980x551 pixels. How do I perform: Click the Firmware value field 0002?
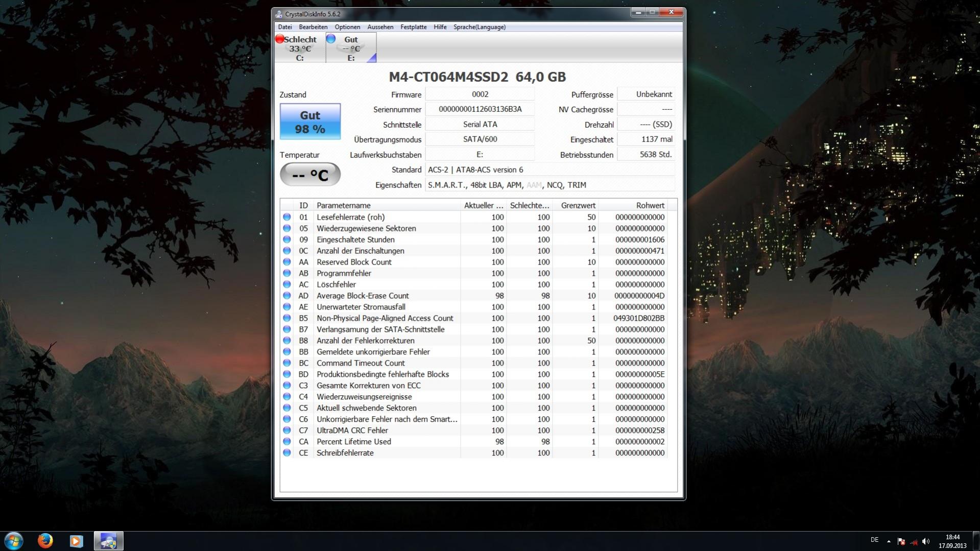tap(480, 94)
